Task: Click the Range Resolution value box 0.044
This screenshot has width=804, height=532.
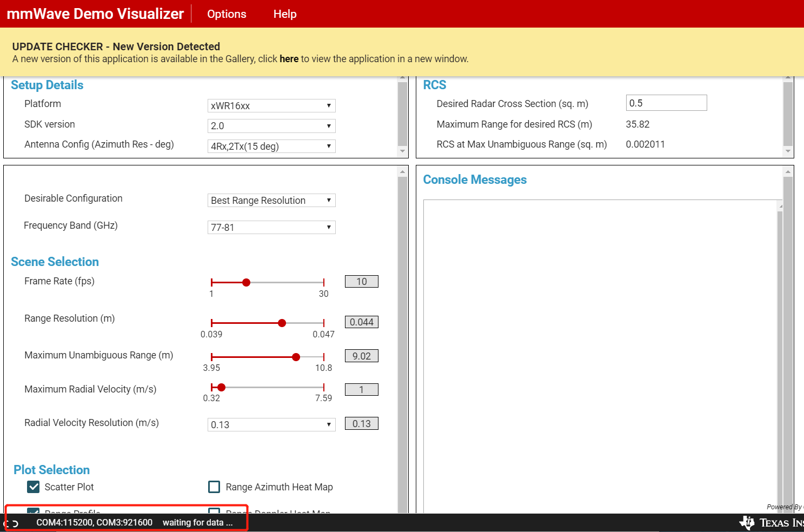Action: click(x=362, y=322)
